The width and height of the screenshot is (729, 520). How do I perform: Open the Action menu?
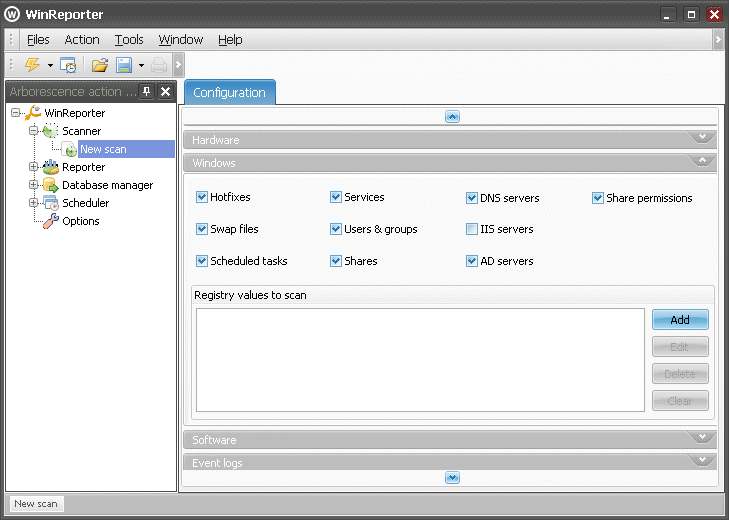click(82, 40)
